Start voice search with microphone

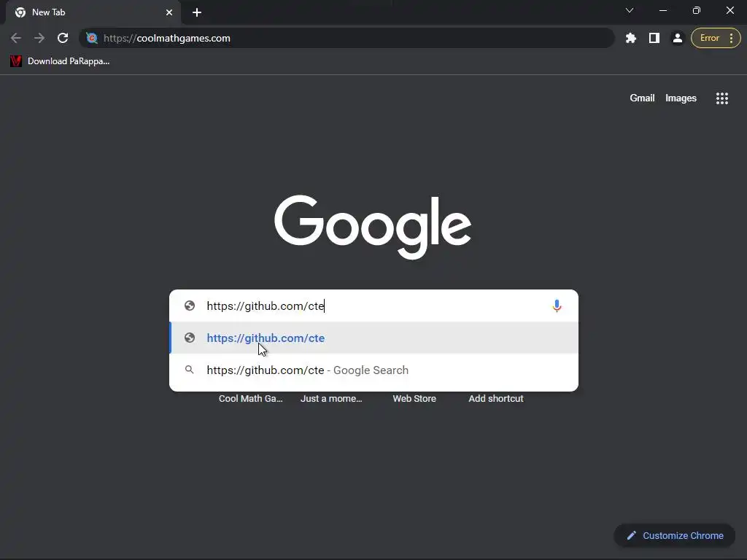(557, 306)
